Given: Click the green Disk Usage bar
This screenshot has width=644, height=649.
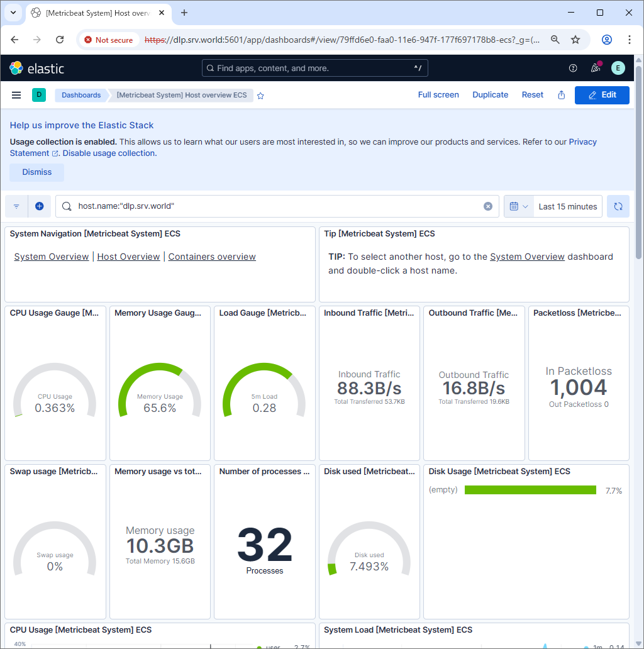Looking at the screenshot, I should [x=530, y=490].
